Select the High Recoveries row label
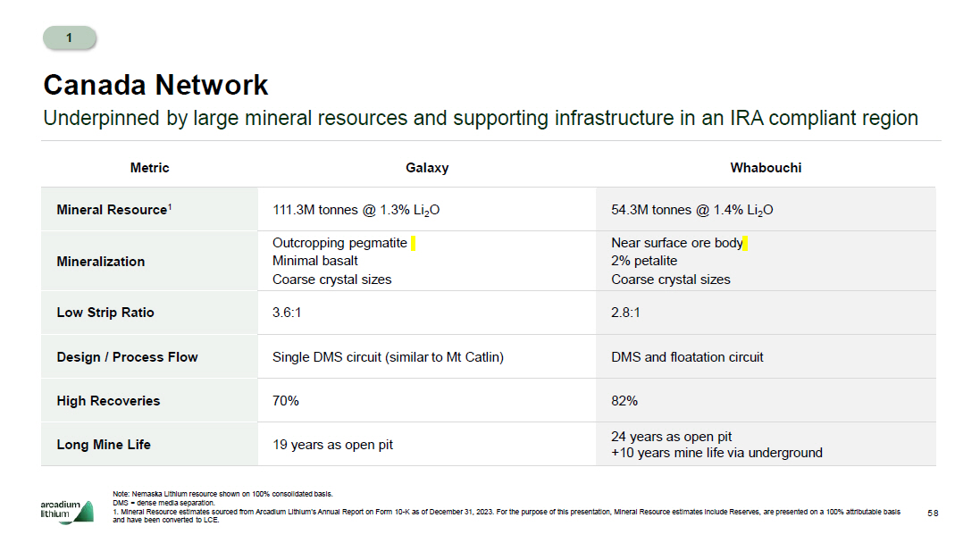980x551 pixels. pyautogui.click(x=108, y=401)
